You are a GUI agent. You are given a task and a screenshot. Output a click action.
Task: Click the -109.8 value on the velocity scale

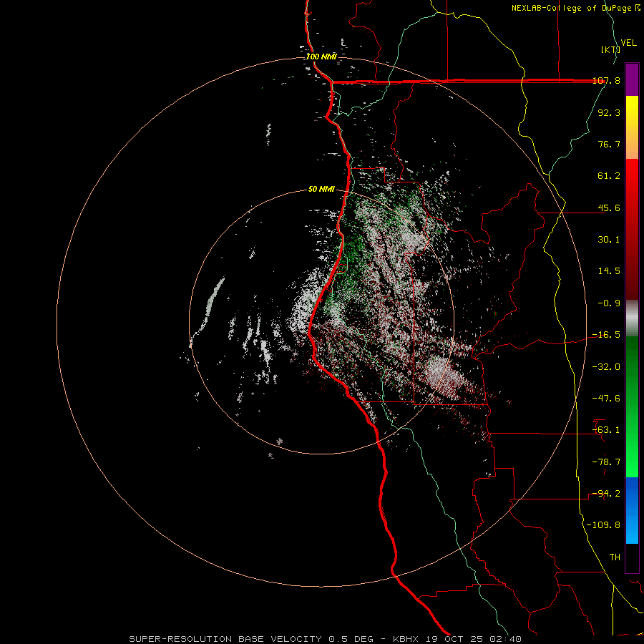click(x=603, y=525)
